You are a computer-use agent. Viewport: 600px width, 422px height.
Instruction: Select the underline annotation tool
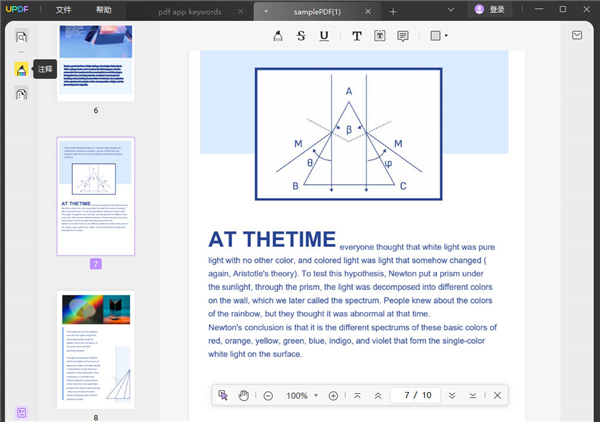click(324, 36)
